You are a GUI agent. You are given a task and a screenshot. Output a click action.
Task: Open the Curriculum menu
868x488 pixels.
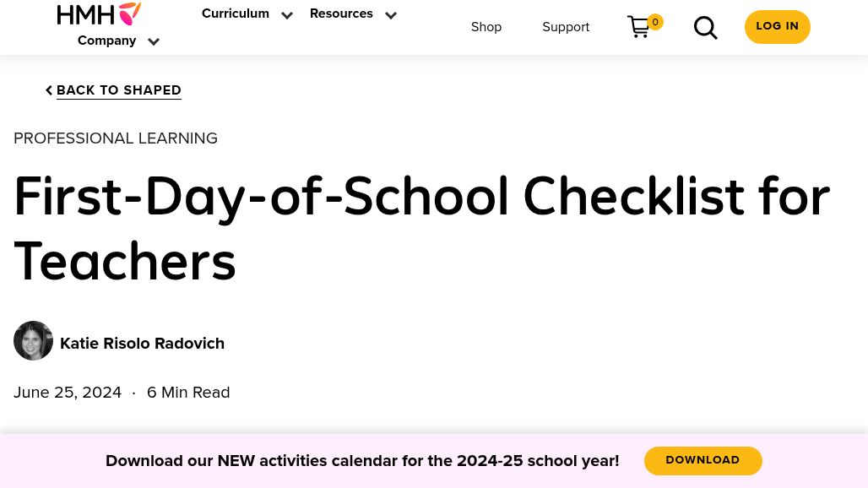point(236,14)
